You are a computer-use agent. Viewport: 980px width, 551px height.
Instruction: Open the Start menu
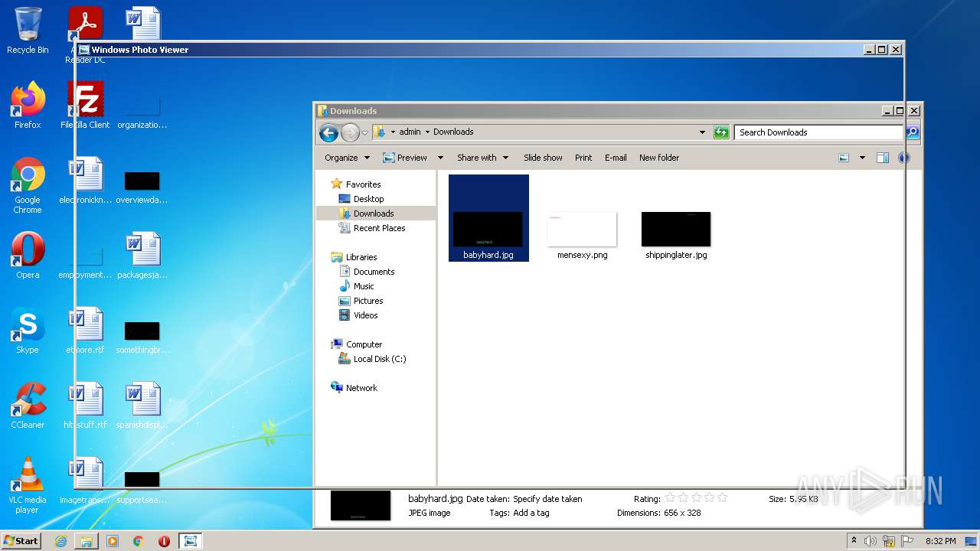pos(21,540)
